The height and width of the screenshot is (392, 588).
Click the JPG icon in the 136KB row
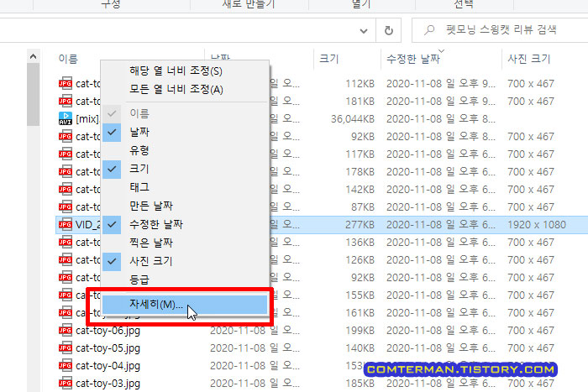point(66,243)
